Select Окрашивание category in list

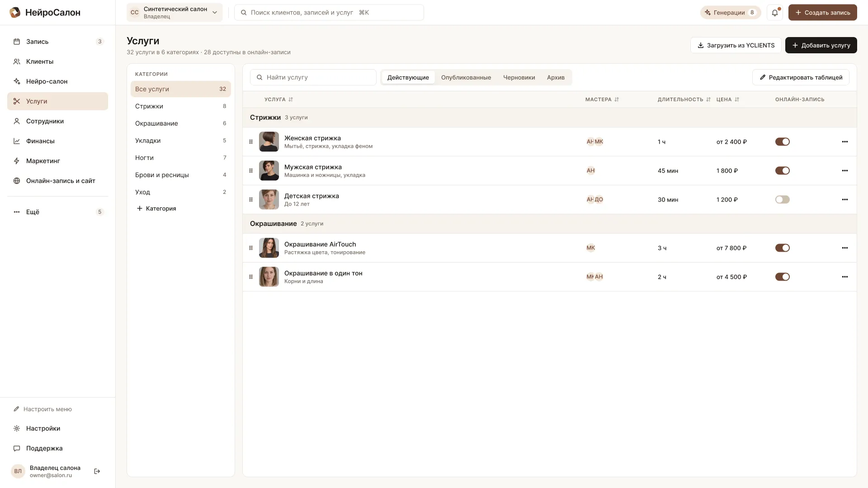coord(180,123)
